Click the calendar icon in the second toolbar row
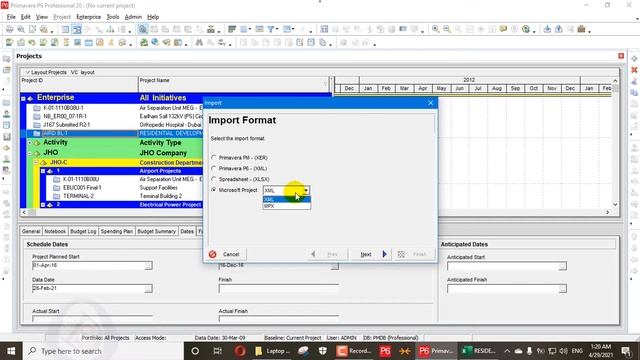Viewport: 640px width, 360px height. pos(88,42)
